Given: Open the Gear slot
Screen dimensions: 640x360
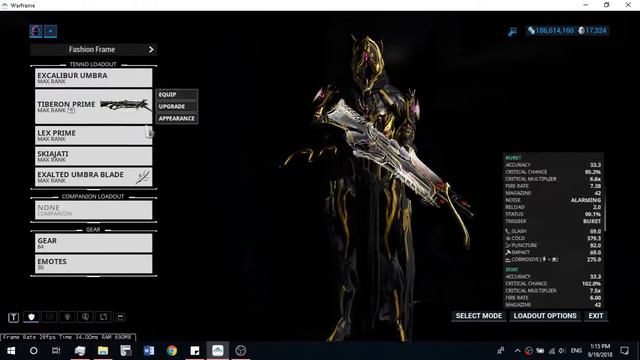Looking at the screenshot, I should coord(93,243).
